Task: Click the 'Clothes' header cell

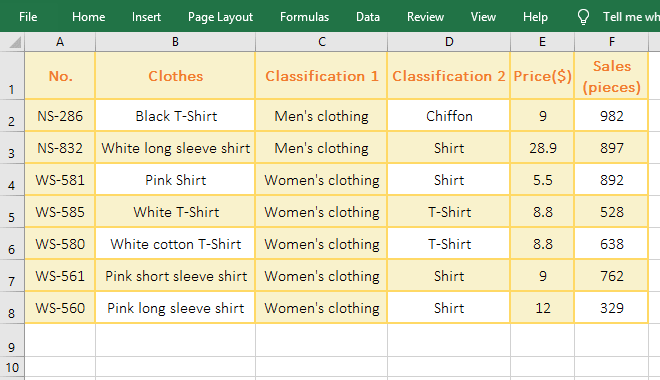Action: (175, 76)
